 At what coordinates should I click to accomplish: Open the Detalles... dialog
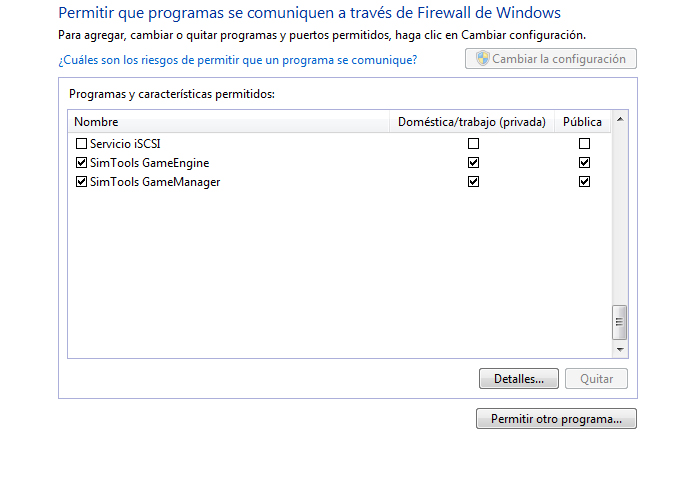(519, 379)
